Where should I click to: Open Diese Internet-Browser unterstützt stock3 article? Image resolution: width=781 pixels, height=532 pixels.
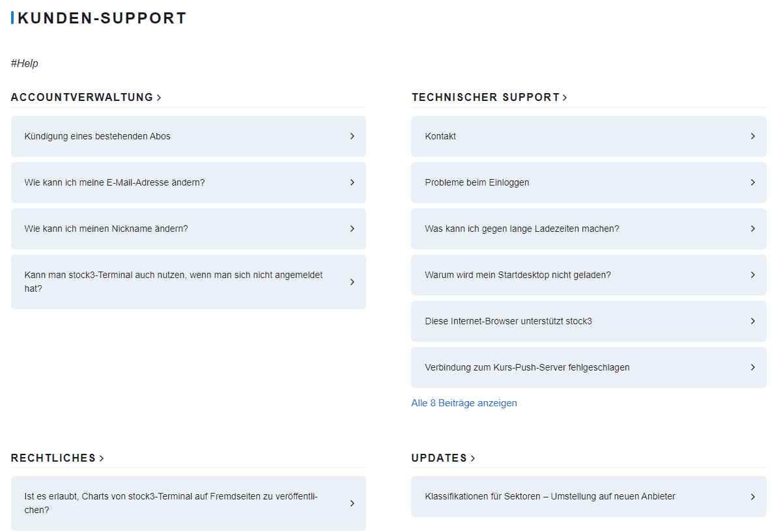[x=508, y=321]
